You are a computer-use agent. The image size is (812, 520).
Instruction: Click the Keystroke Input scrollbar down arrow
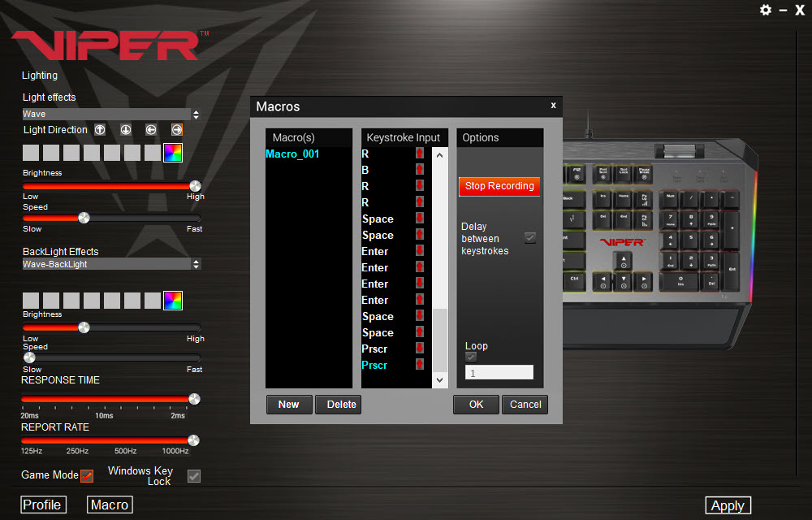[x=439, y=380]
